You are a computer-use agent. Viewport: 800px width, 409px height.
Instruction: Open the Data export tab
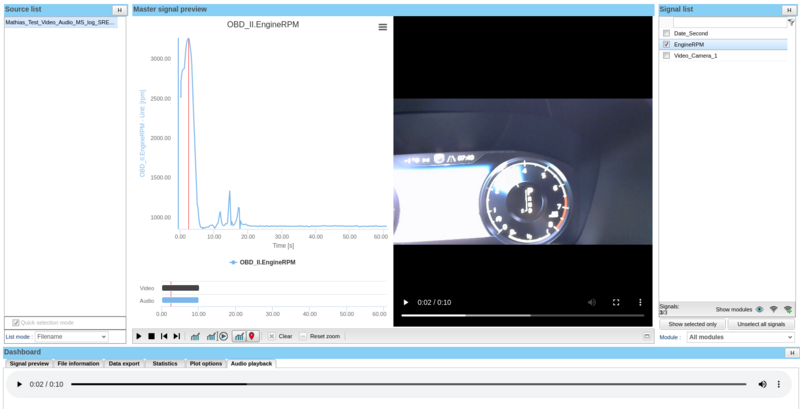(125, 363)
